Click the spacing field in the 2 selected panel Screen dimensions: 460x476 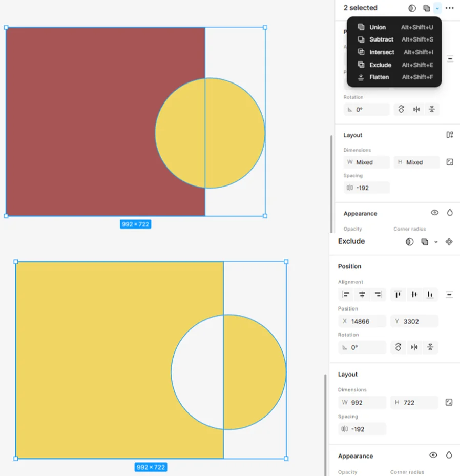point(366,188)
